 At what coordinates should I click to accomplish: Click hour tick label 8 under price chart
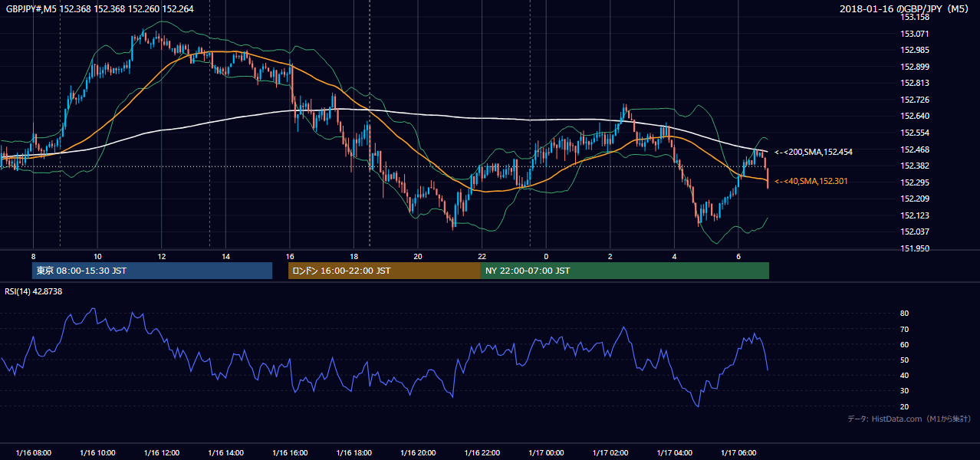(x=33, y=255)
